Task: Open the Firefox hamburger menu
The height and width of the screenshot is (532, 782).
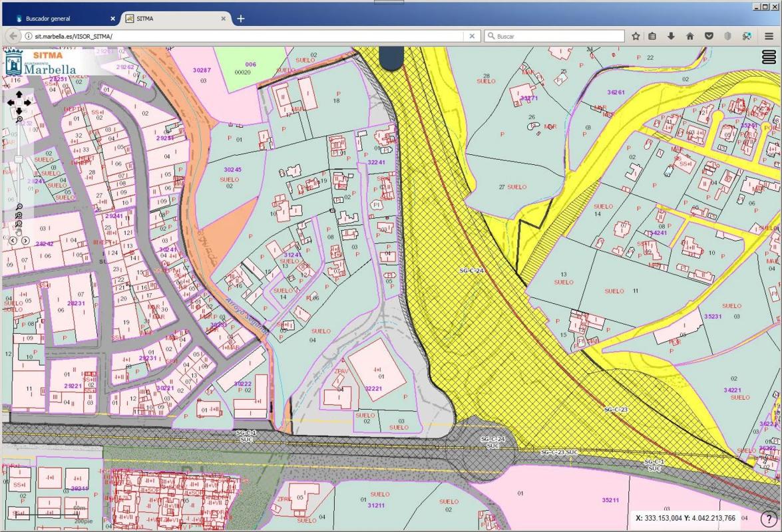Action: (x=769, y=36)
